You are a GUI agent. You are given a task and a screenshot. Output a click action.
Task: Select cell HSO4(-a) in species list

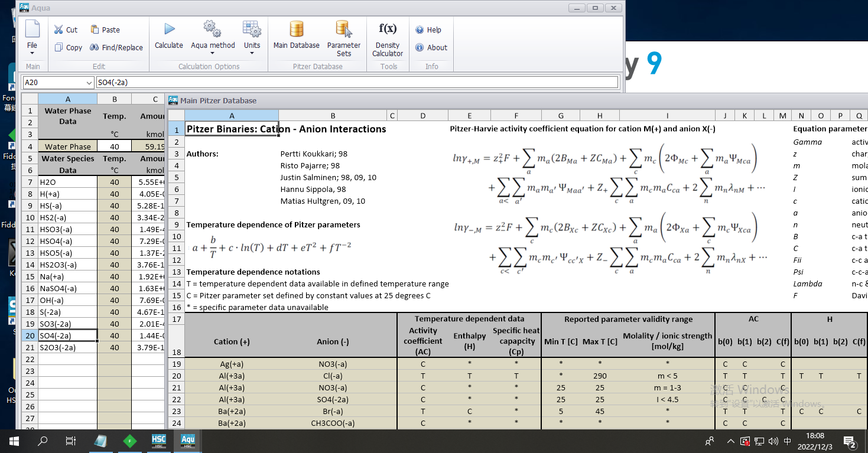67,241
